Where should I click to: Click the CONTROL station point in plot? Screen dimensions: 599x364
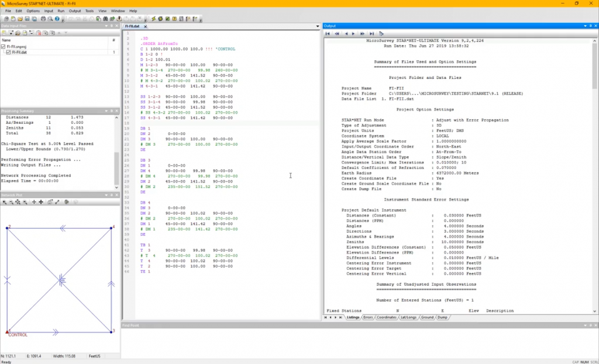(x=8, y=331)
